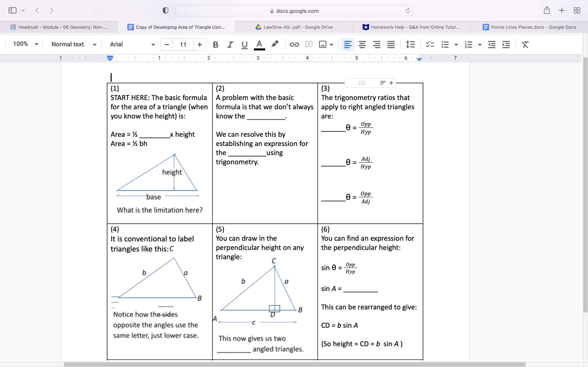The height and width of the screenshot is (367, 588).
Task: Increase font size with plus button
Action: [199, 44]
